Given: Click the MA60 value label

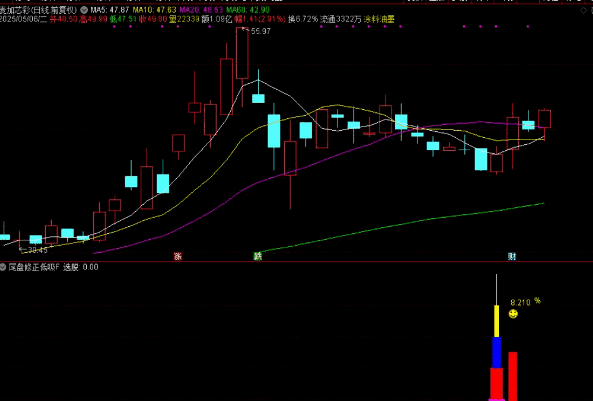Looking at the screenshot, I should coord(248,10).
